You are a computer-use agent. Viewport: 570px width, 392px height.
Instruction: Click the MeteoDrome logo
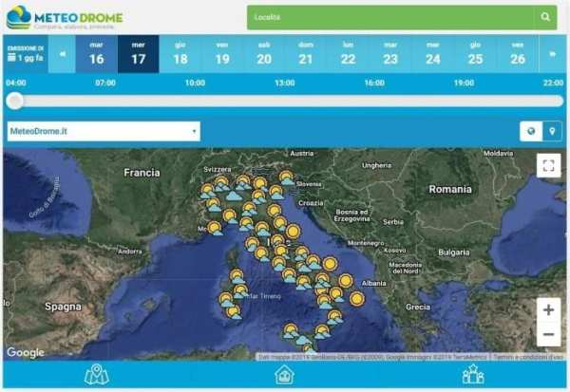point(65,17)
